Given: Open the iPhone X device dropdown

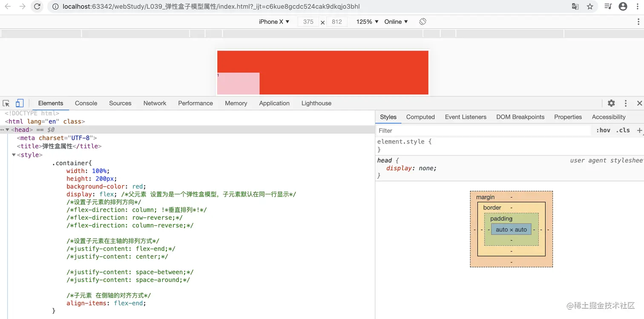Looking at the screenshot, I should [x=274, y=22].
